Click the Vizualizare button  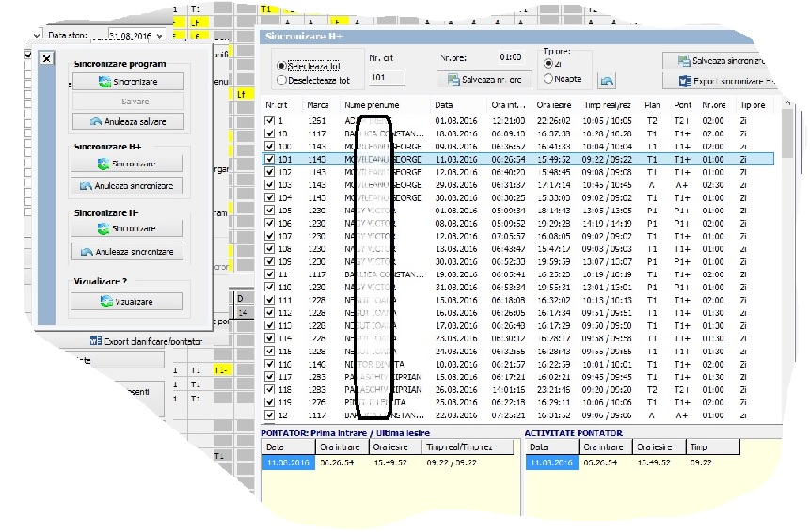click(x=127, y=302)
